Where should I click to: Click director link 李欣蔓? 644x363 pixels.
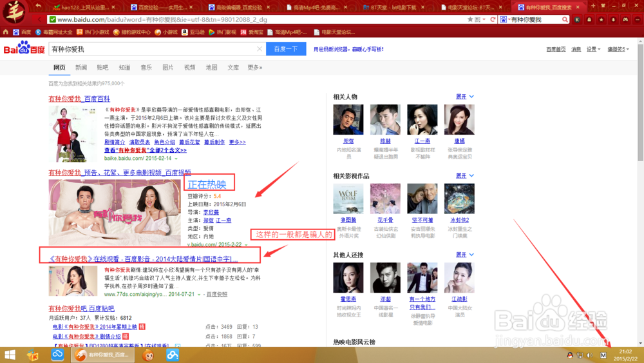coord(211,212)
